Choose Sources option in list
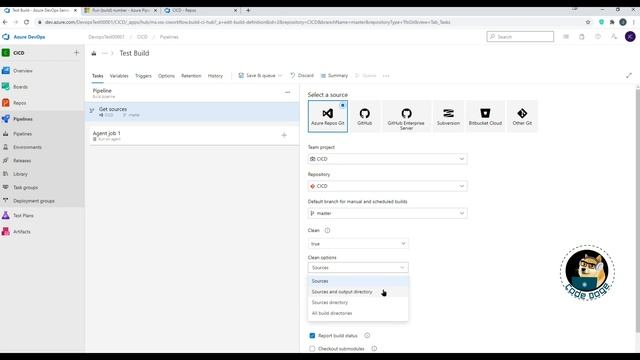640x360 pixels. (358, 281)
